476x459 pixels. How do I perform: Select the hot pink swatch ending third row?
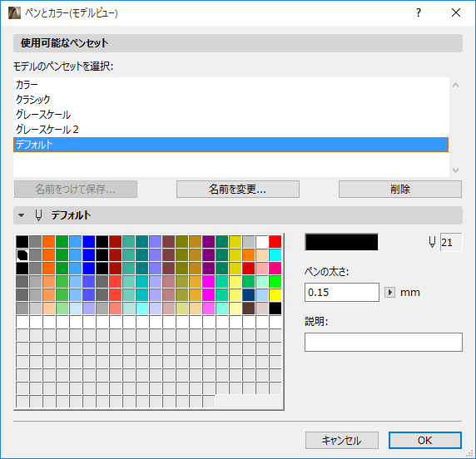(x=275, y=269)
